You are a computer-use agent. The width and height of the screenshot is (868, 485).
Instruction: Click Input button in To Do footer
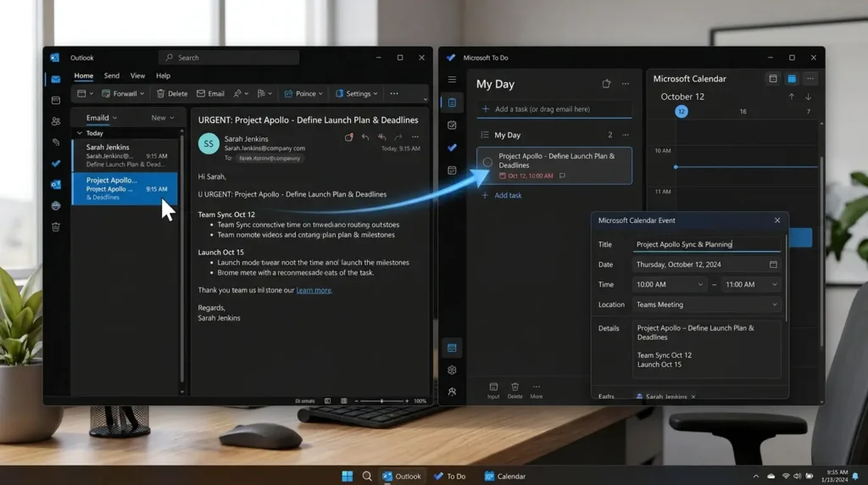click(x=493, y=390)
